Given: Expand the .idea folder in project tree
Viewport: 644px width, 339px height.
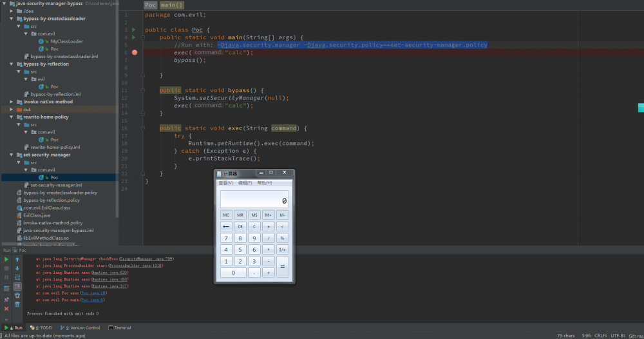Looking at the screenshot, I should point(12,11).
